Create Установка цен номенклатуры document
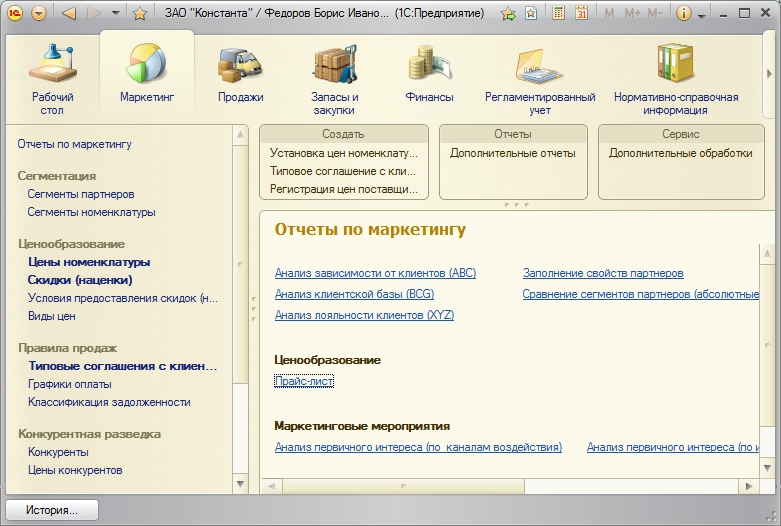 344,153
